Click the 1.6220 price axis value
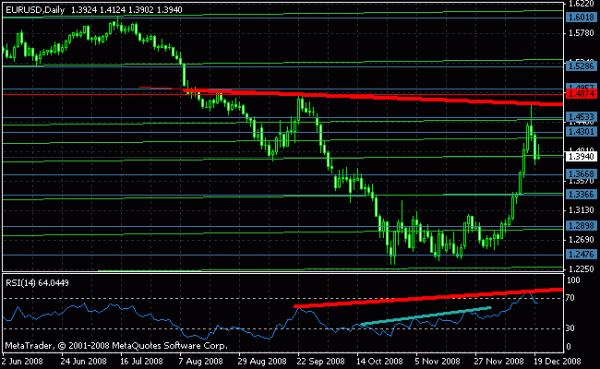 point(581,4)
